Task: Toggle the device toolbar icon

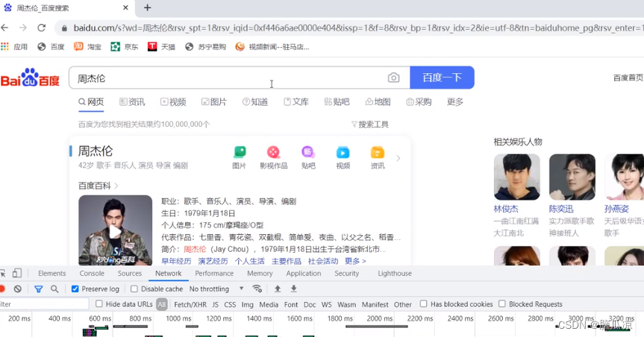Action: click(17, 273)
